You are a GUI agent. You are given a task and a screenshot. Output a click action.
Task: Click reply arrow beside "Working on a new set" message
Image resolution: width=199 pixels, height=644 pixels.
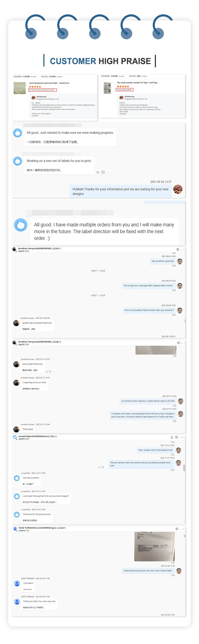[98, 172]
